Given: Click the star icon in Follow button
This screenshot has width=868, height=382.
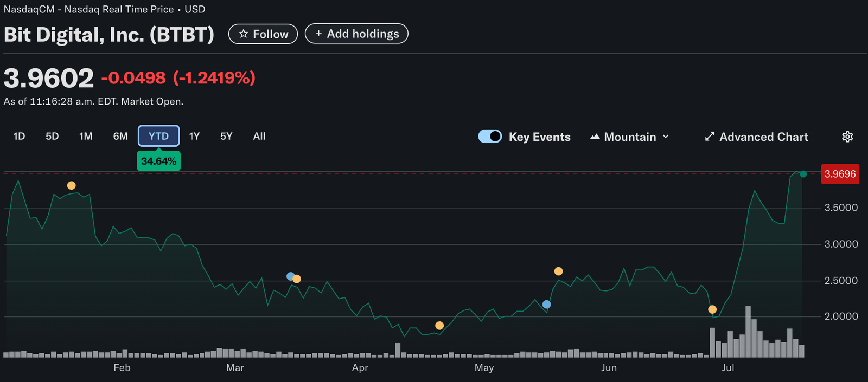Looking at the screenshot, I should [x=244, y=34].
